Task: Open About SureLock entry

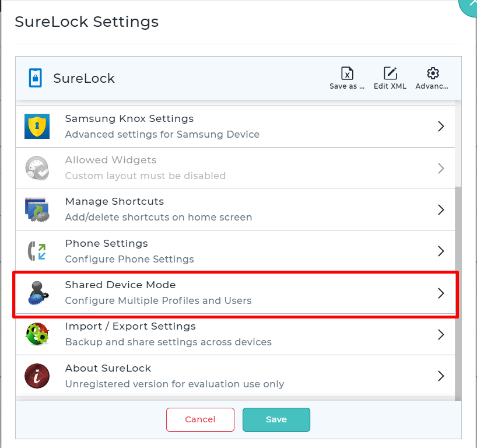Action: (x=235, y=376)
